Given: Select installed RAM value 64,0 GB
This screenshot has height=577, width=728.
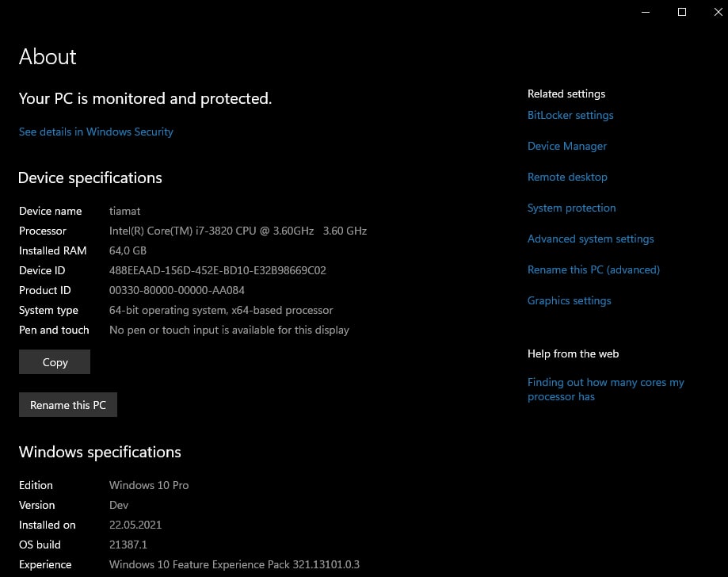Looking at the screenshot, I should click(x=128, y=251).
